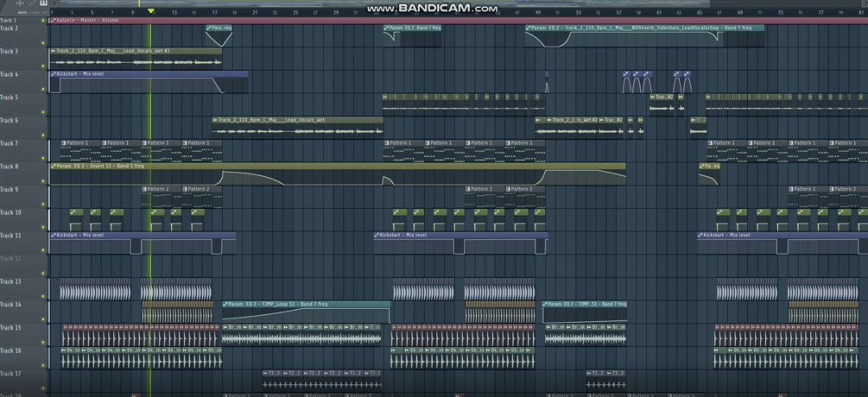Click the Track 14 name label
This screenshot has width=868, height=397.
(10, 305)
